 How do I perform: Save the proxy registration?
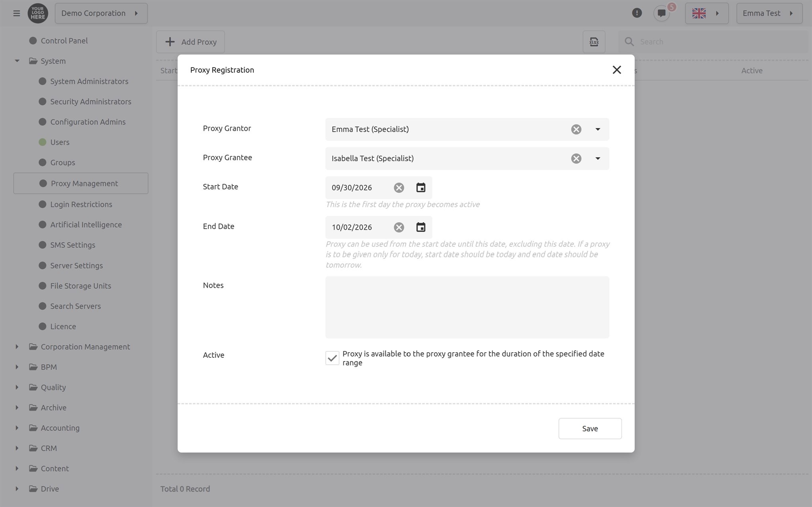590,429
